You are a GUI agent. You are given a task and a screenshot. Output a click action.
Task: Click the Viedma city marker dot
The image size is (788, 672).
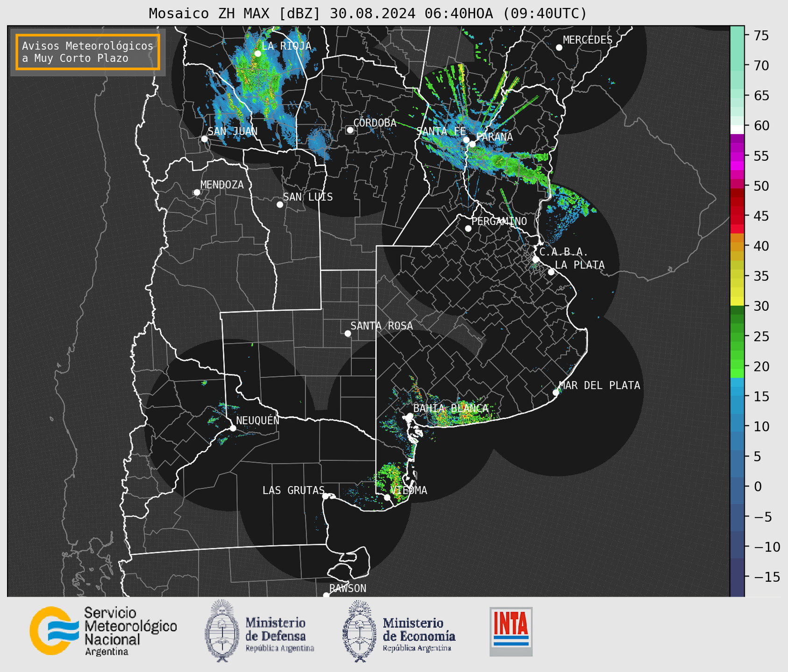pos(387,497)
